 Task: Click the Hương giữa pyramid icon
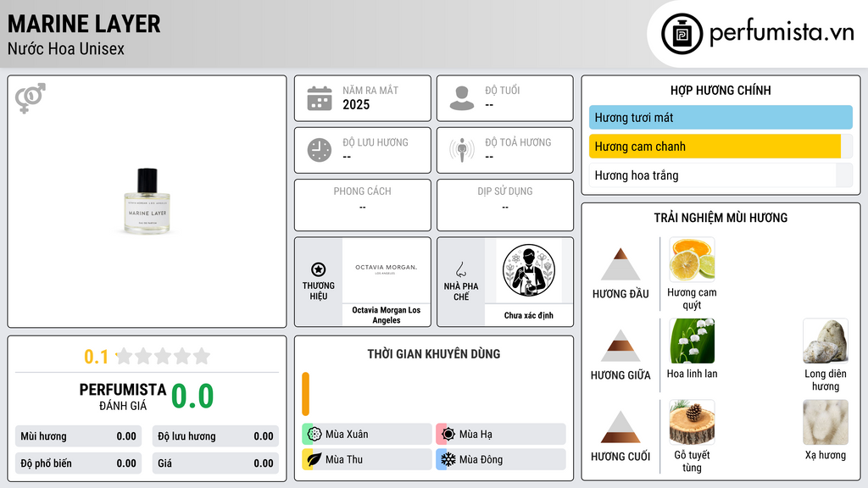click(x=620, y=346)
